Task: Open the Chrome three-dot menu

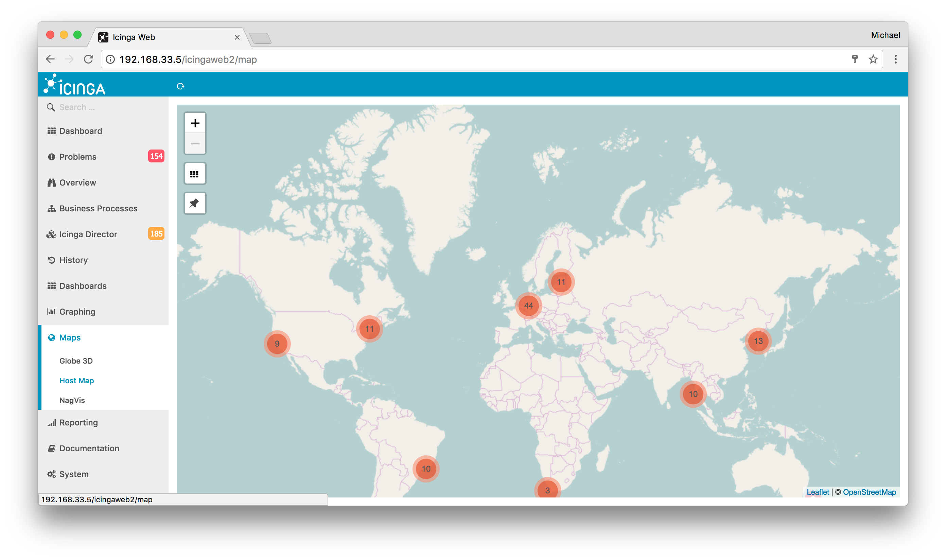Action: tap(895, 59)
